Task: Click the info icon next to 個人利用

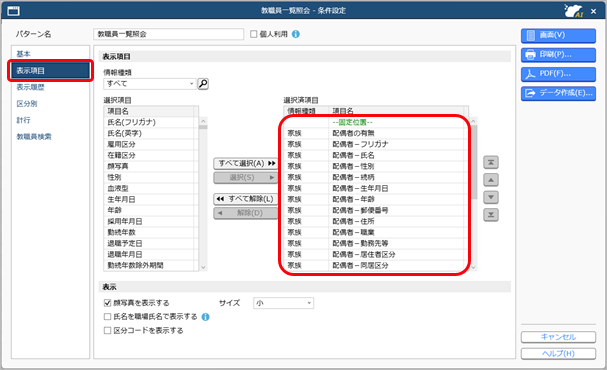Action: pyautogui.click(x=296, y=34)
